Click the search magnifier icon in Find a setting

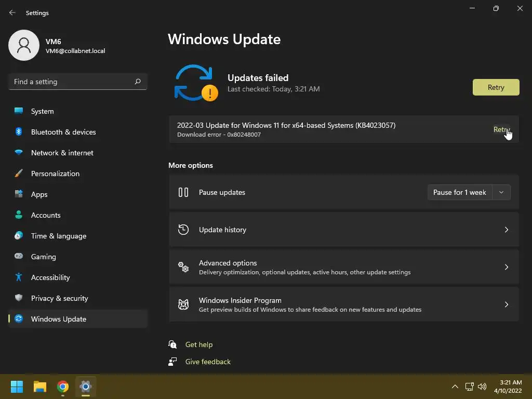pyautogui.click(x=138, y=82)
